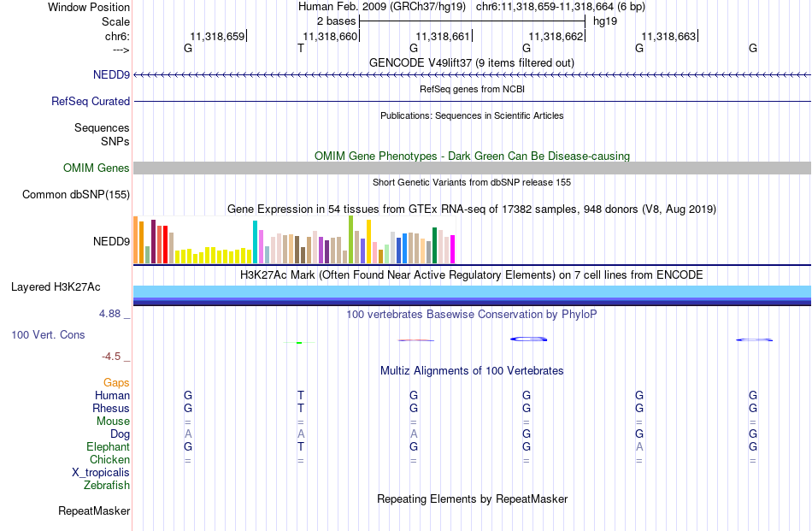812x531 pixels.
Task: Click the chr6 11,318,661 ruler position
Action: [444, 36]
